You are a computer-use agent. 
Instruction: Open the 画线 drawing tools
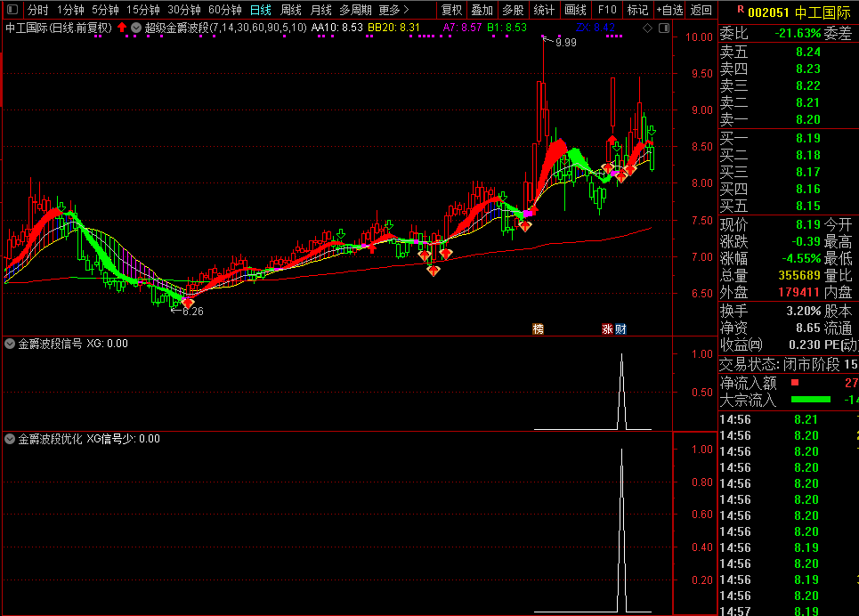click(x=575, y=10)
